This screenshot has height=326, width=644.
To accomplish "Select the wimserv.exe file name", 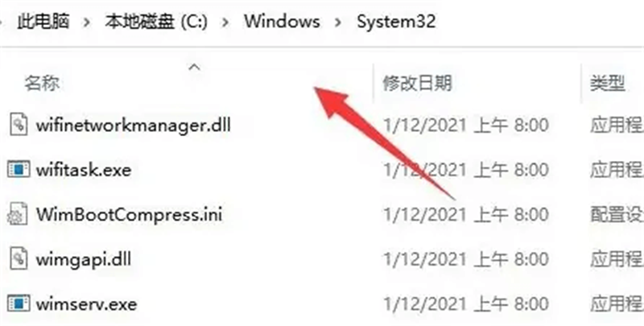I will 86,304.
